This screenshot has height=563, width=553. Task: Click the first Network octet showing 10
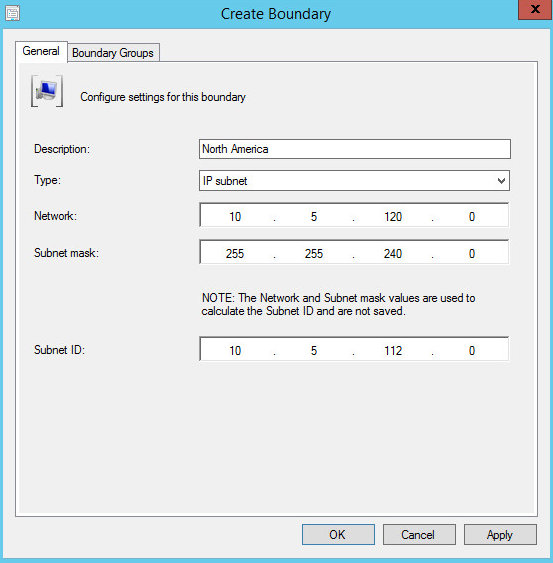pyautogui.click(x=235, y=217)
